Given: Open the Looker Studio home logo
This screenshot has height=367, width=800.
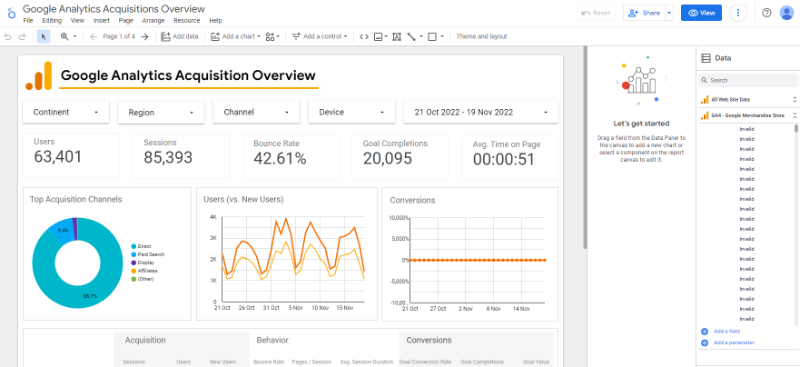Looking at the screenshot, I should (11, 13).
